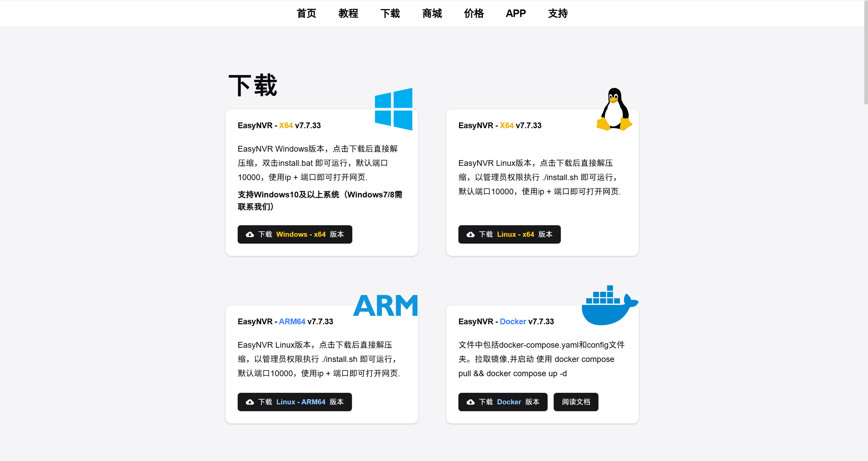Image resolution: width=868 pixels, height=461 pixels.
Task: Click the blue ARM logo
Action: (386, 305)
